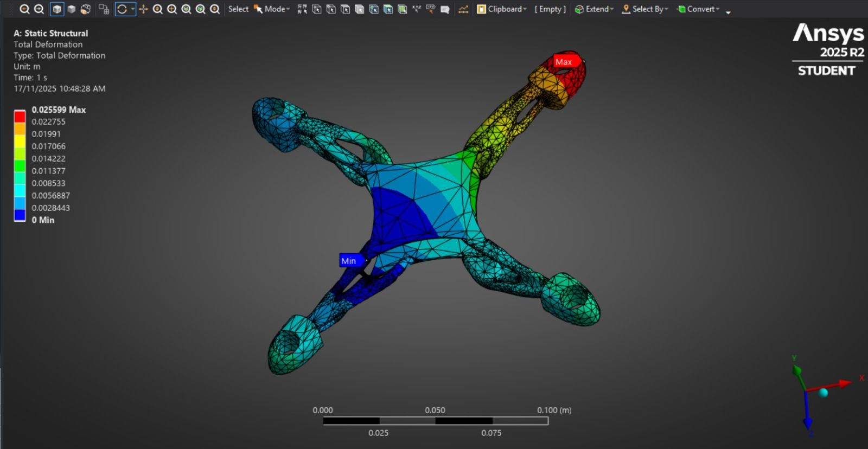The width and height of the screenshot is (868, 449).
Task: Click the coordinate XYZ selection icon
Action: 416,9
